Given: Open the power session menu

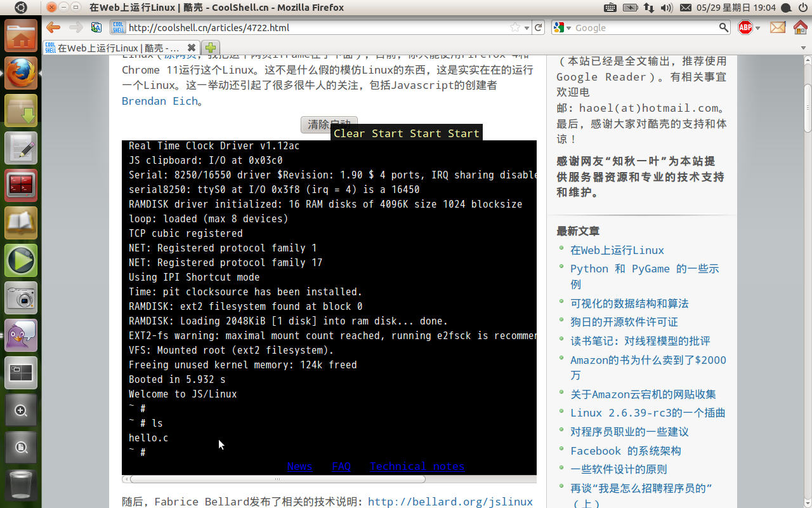Looking at the screenshot, I should [x=803, y=8].
